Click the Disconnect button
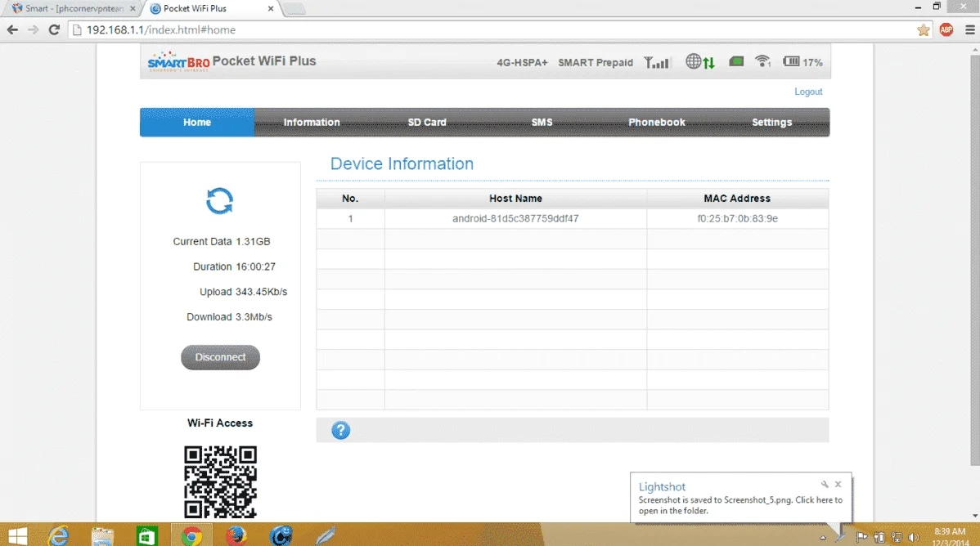 pos(221,357)
